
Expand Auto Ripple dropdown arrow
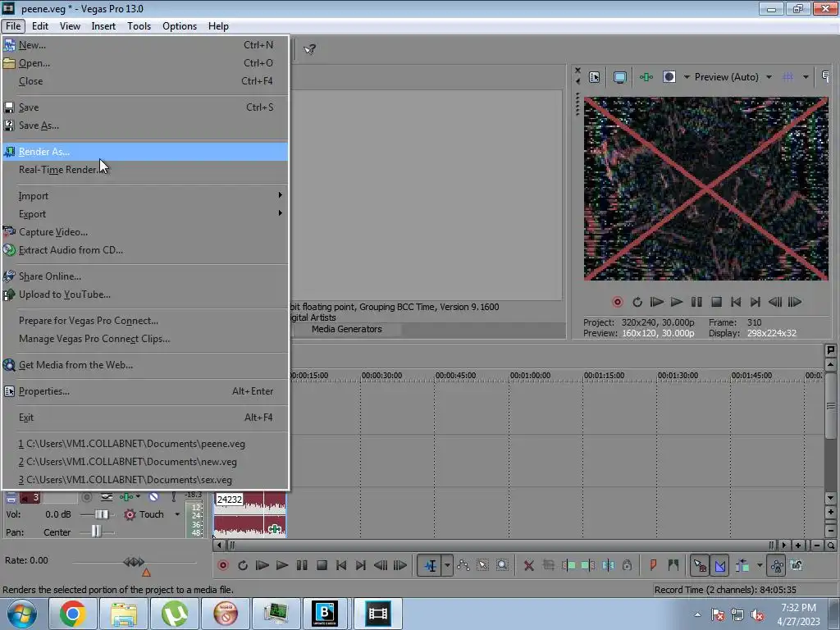pyautogui.click(x=760, y=565)
